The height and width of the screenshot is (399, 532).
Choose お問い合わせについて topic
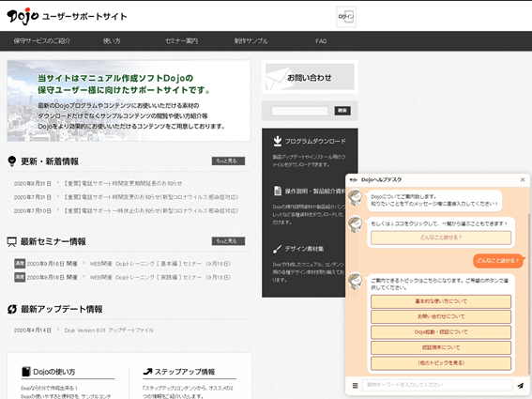pyautogui.click(x=441, y=316)
